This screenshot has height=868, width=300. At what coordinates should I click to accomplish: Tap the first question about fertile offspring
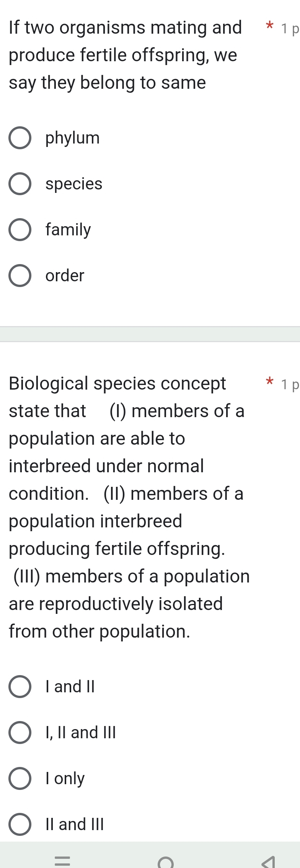pyautogui.click(x=122, y=55)
